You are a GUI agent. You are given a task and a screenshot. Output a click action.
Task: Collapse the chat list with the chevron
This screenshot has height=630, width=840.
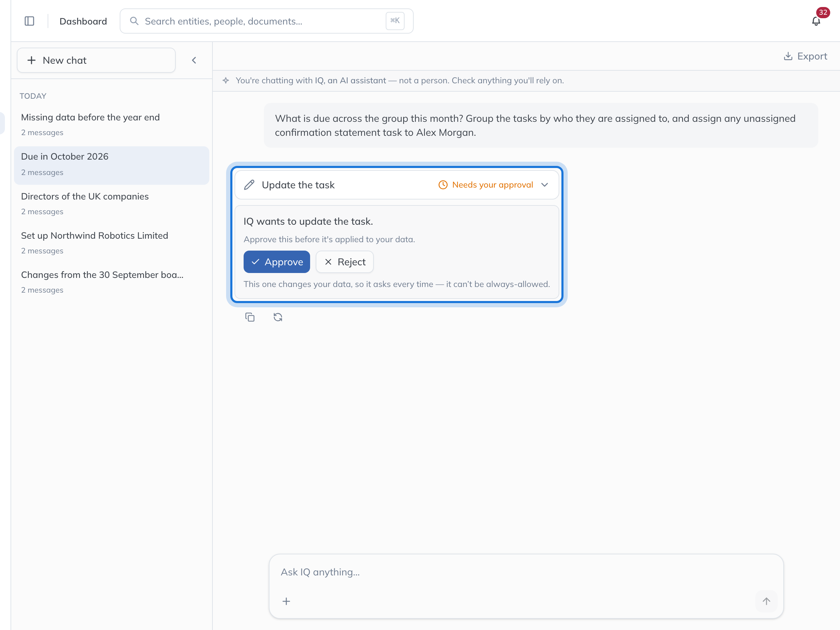(x=194, y=61)
